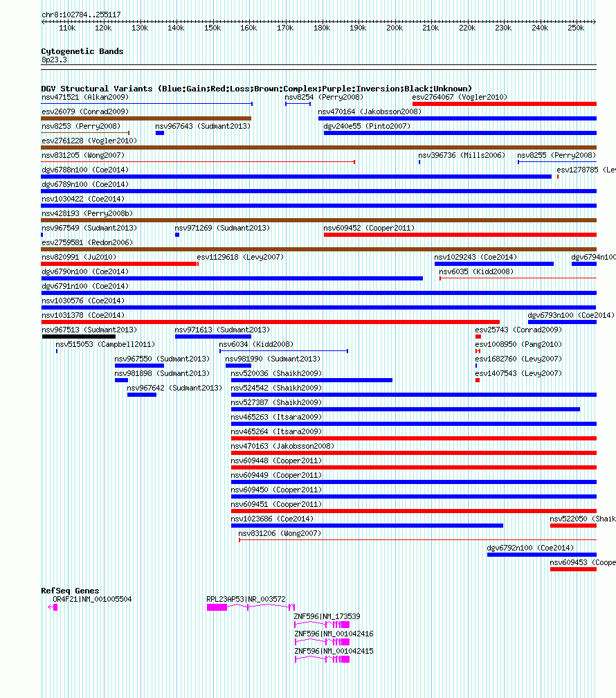Click the nsv967642 (Sudmant2013) blue bar
616x698 pixels.
tap(141, 395)
